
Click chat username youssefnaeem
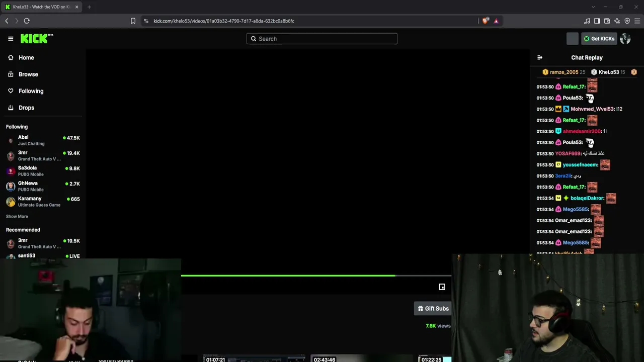click(x=580, y=165)
